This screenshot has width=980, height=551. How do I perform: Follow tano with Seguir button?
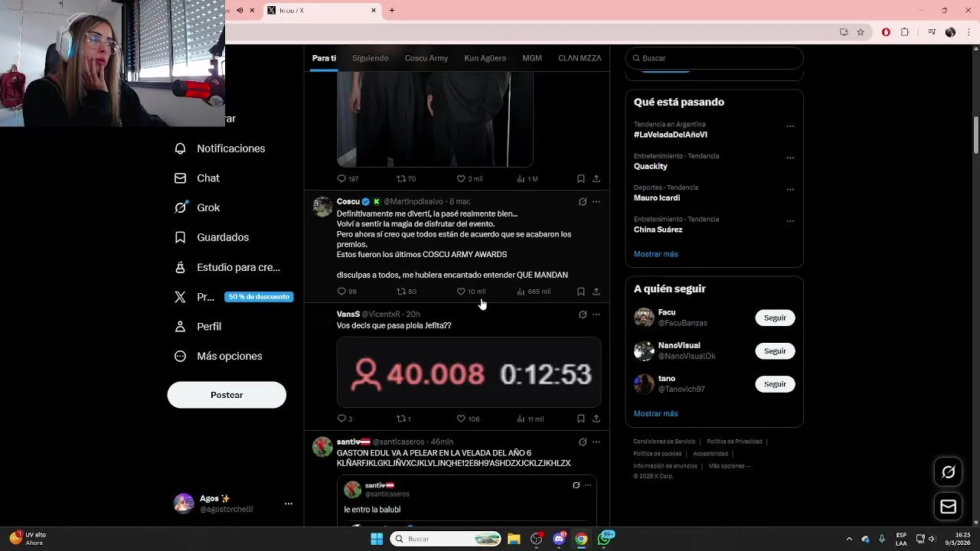(775, 384)
